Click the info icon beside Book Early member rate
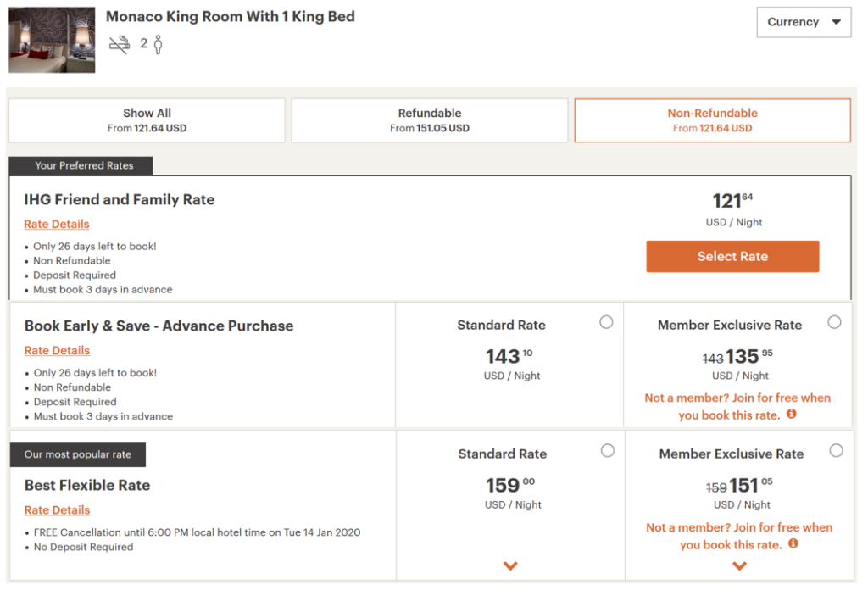Image resolution: width=868 pixels, height=590 pixels. point(791,414)
